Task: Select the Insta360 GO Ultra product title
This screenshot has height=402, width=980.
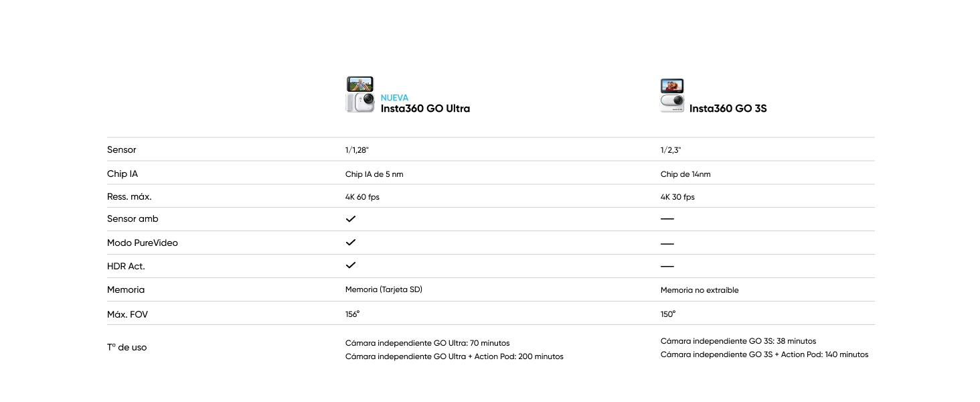Action: 425,109
